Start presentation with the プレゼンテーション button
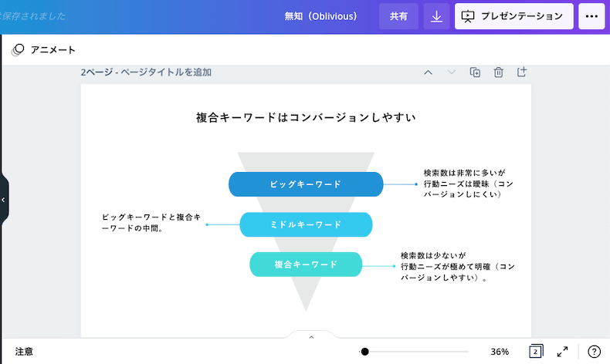This screenshot has width=610, height=364. [514, 16]
